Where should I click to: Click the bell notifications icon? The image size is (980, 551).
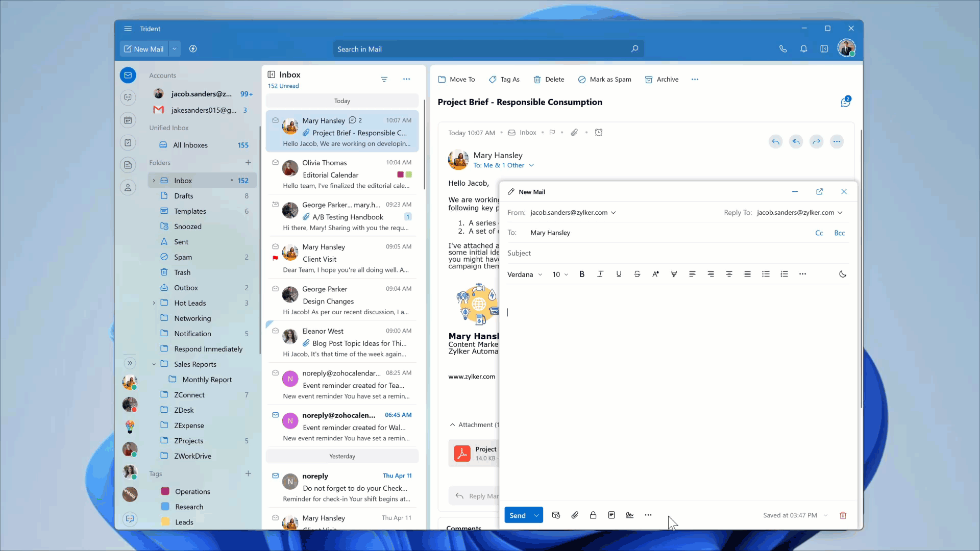803,49
